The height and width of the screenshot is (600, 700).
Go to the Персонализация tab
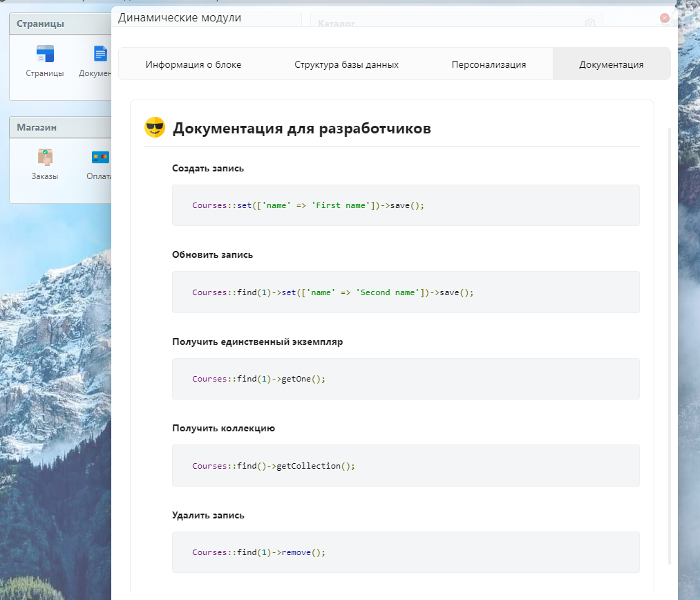click(489, 64)
